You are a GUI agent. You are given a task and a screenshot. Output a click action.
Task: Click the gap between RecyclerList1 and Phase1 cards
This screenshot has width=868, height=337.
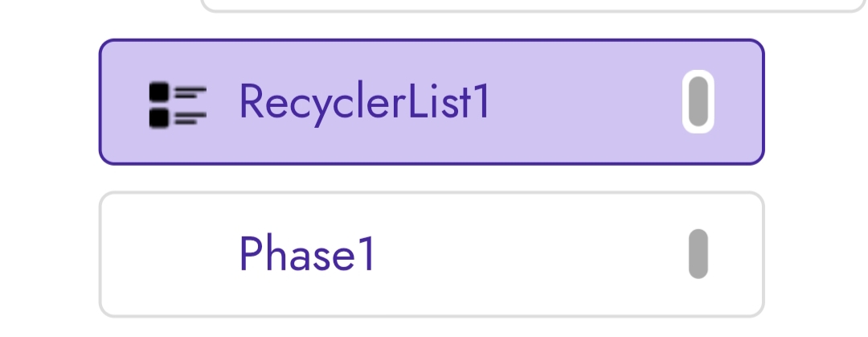432,179
